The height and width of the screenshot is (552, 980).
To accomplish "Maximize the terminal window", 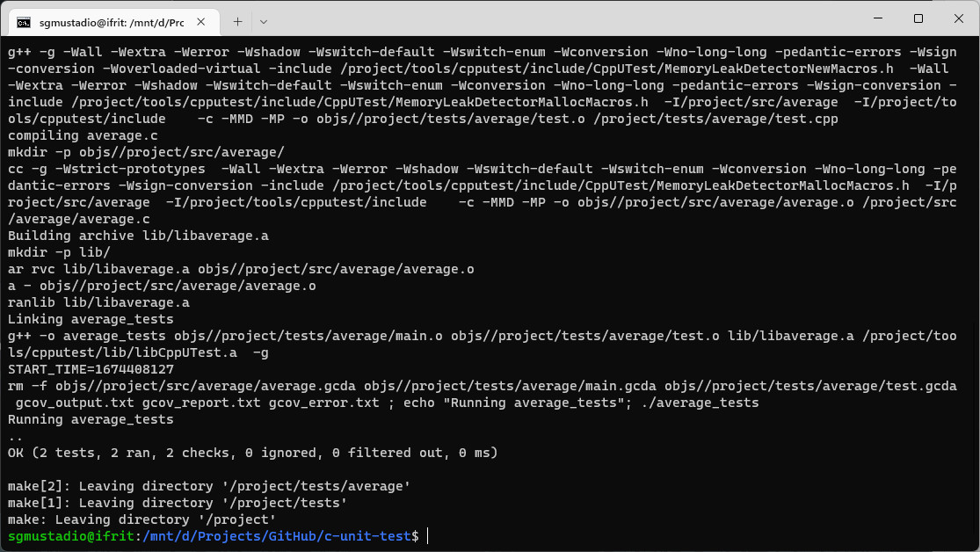I will (918, 18).
